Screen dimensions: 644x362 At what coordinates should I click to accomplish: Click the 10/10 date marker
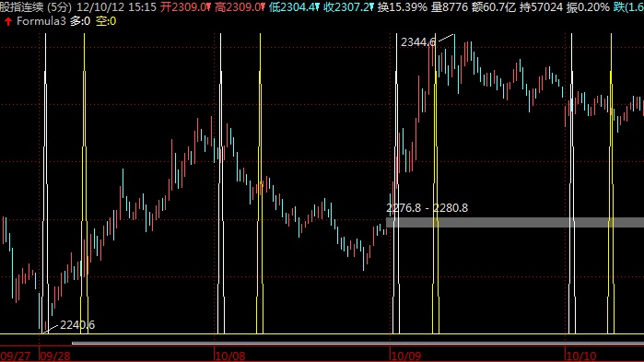point(581,356)
